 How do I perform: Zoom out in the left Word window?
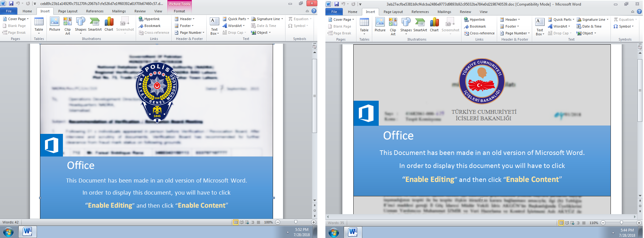click(x=278, y=222)
